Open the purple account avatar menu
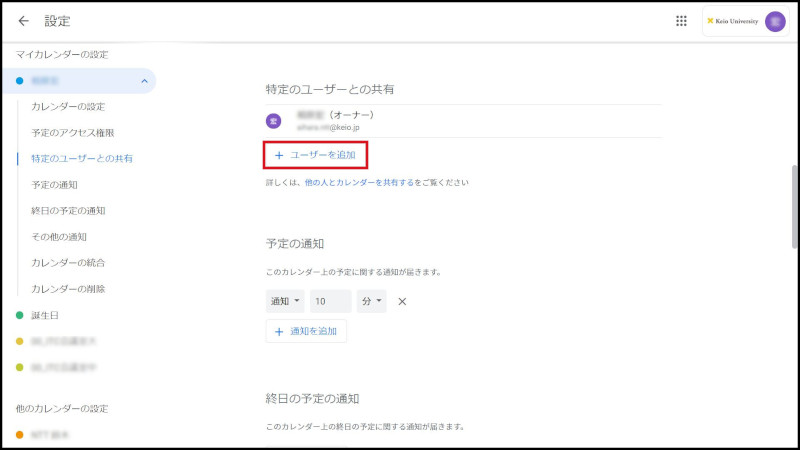The height and width of the screenshot is (450, 800). click(775, 21)
